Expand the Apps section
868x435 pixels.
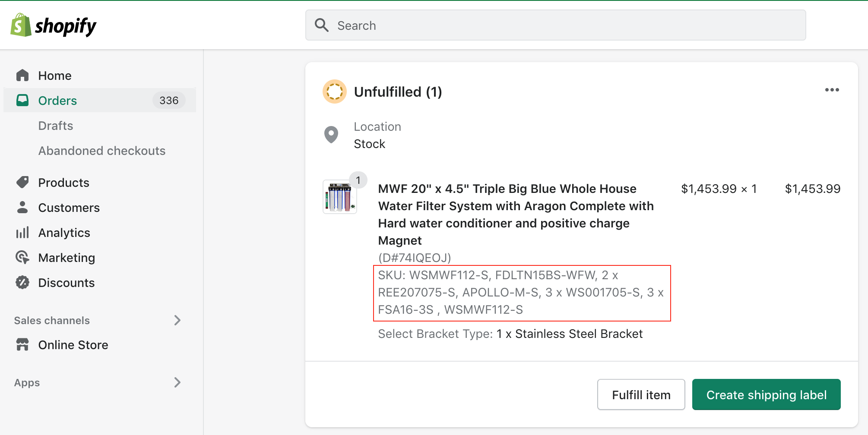tap(177, 382)
